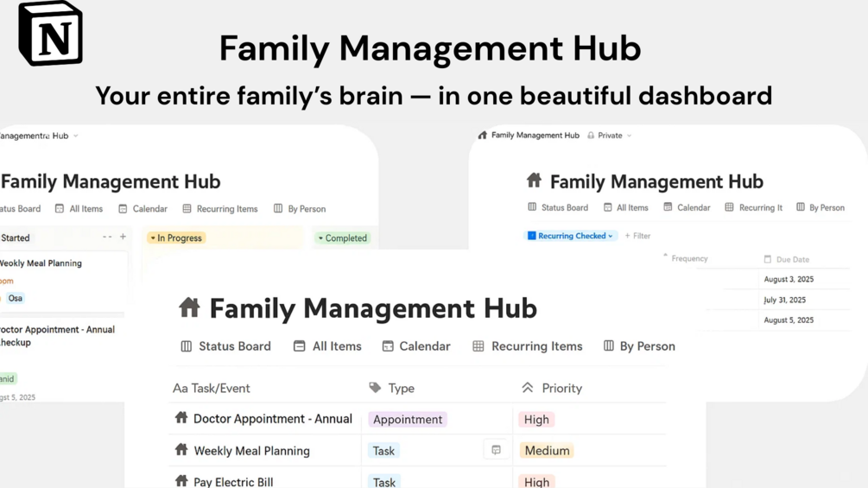Viewport: 868px width, 488px height.
Task: Open Status Board tab in right panel
Action: (558, 207)
